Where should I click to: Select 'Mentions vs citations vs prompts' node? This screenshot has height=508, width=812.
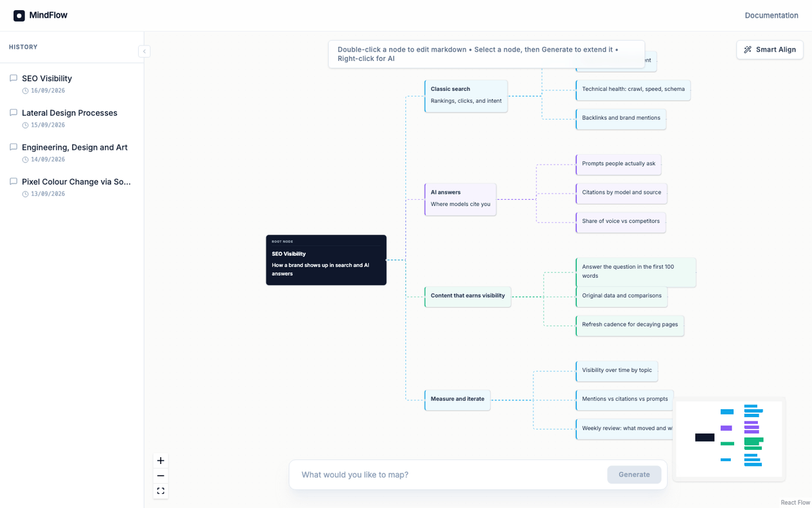[625, 400]
